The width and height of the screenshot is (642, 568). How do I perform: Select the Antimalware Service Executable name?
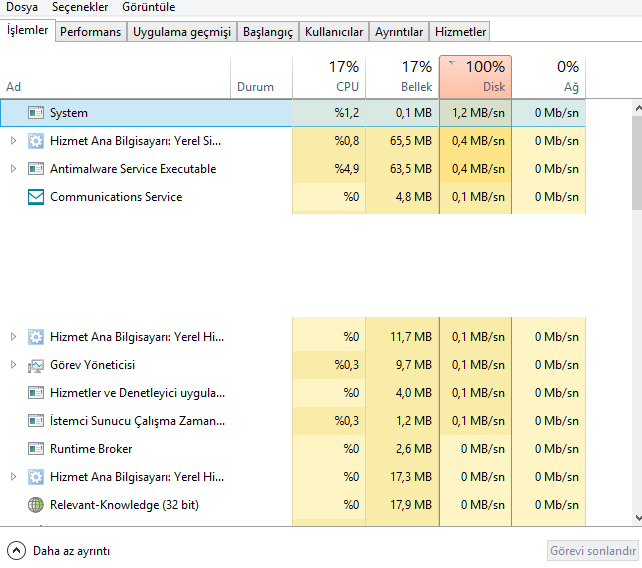point(133,169)
